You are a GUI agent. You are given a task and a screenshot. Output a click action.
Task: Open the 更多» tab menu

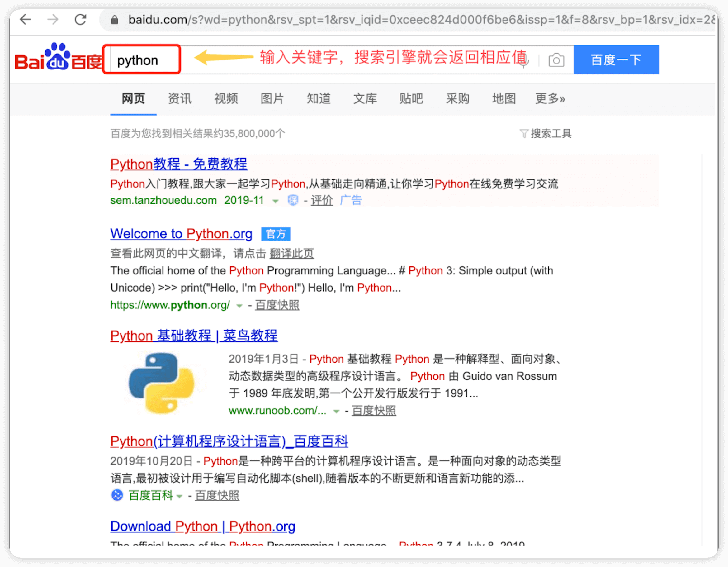coord(550,99)
